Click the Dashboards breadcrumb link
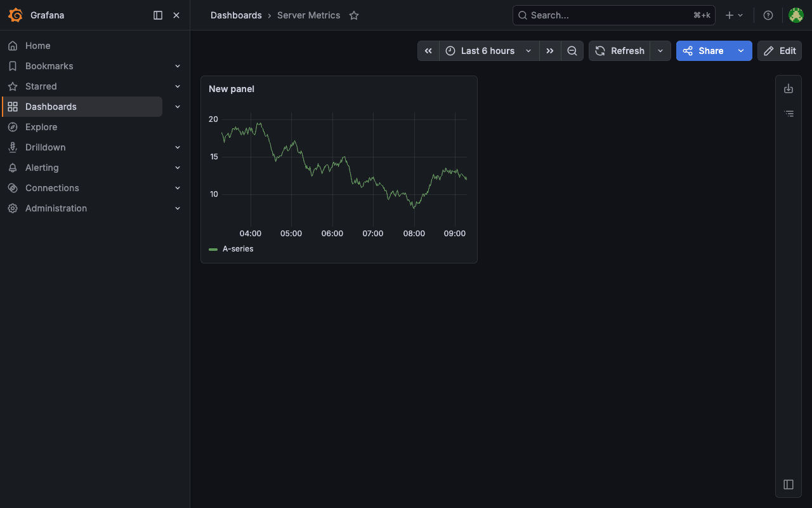 (x=236, y=15)
